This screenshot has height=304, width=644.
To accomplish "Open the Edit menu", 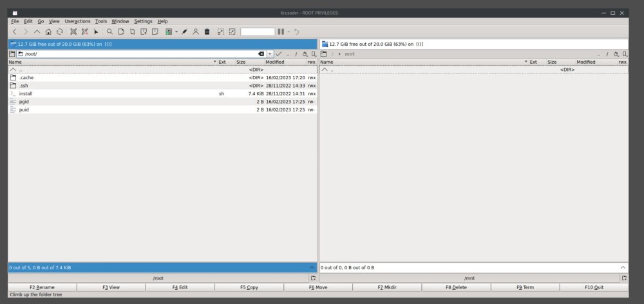I will pos(28,21).
